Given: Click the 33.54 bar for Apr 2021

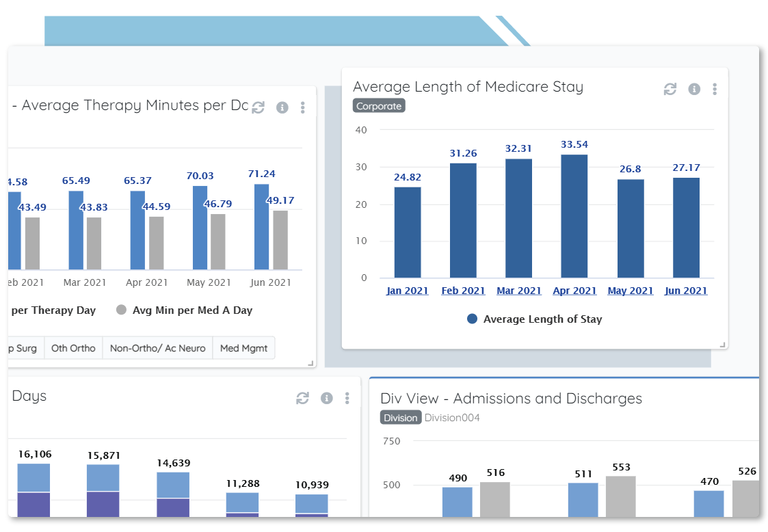Looking at the screenshot, I should [x=574, y=216].
